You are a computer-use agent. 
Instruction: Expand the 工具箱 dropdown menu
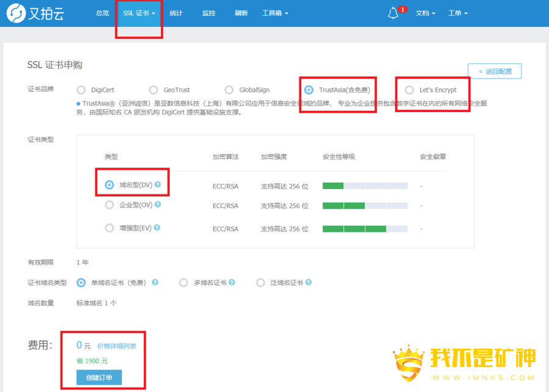(x=275, y=13)
